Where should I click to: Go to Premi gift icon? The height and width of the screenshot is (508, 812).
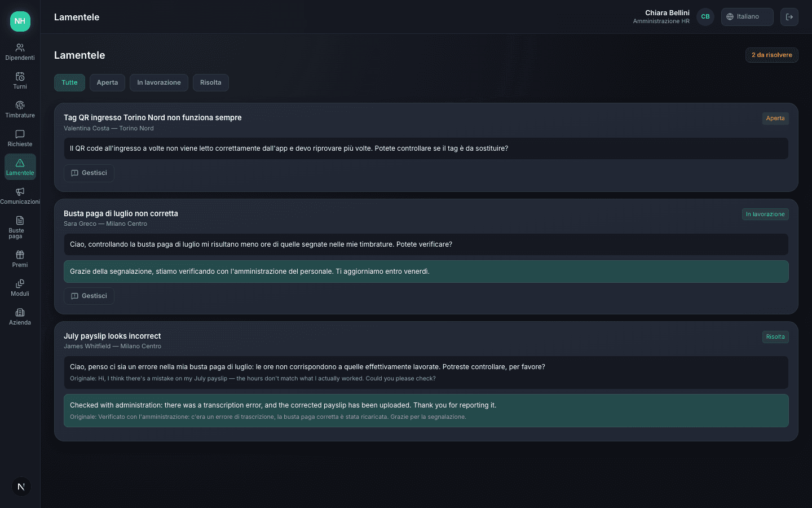[x=20, y=255]
